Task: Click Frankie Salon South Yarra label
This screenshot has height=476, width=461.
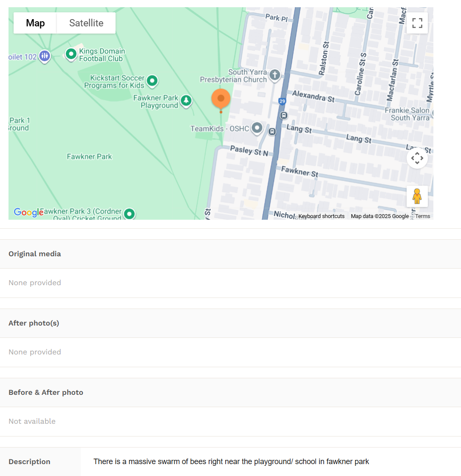Action: [x=407, y=114]
